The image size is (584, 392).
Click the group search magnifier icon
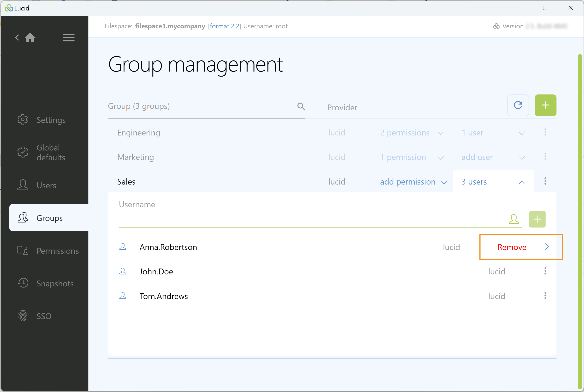(301, 106)
